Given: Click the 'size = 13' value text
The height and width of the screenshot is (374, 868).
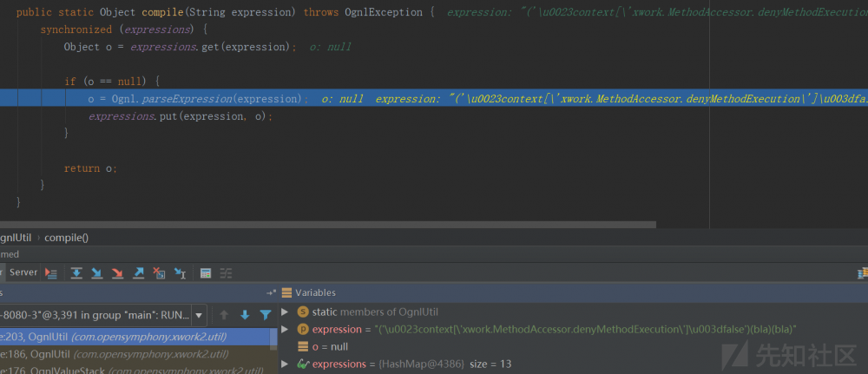Looking at the screenshot, I should click(x=490, y=364).
